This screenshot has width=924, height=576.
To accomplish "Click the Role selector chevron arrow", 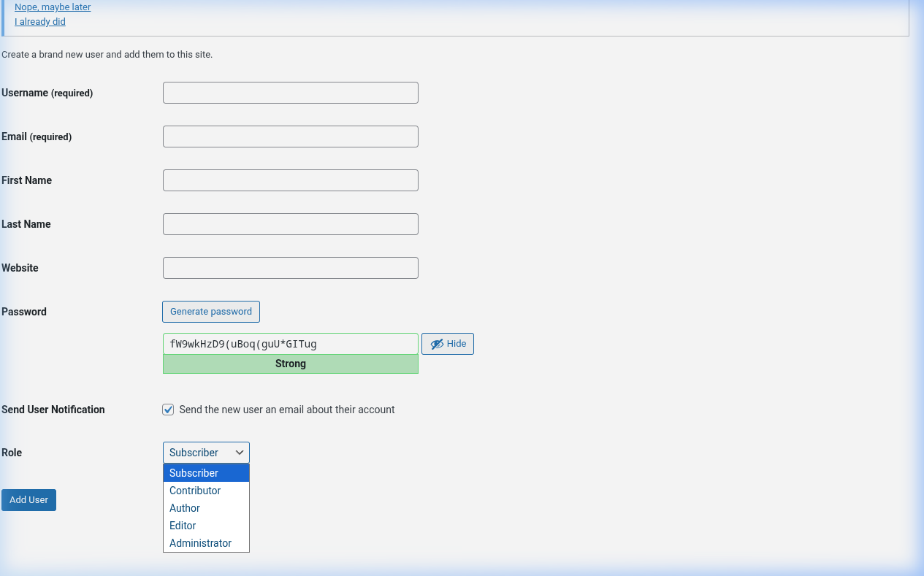I will pos(240,452).
